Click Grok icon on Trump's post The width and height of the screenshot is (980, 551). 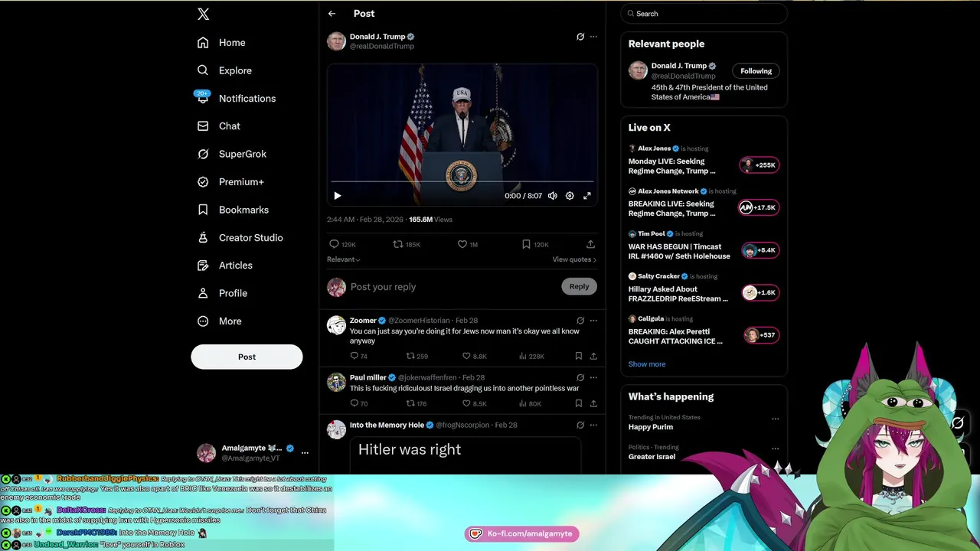tap(580, 37)
